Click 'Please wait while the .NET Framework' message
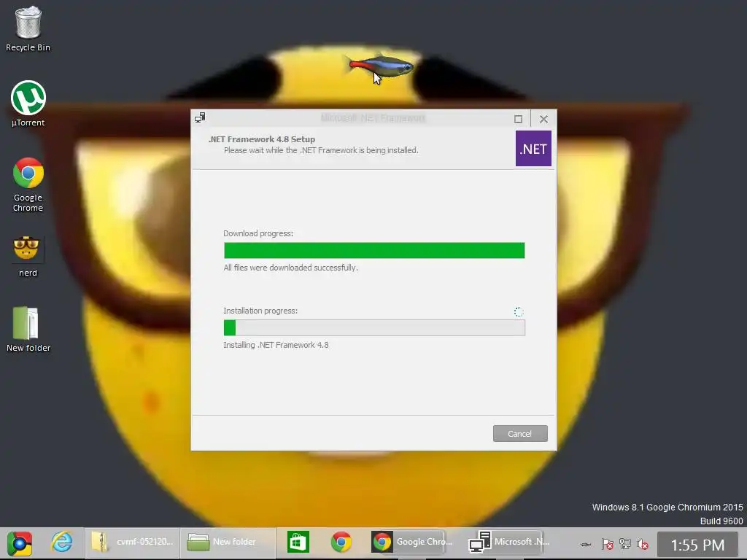Image resolution: width=747 pixels, height=560 pixels. click(321, 150)
